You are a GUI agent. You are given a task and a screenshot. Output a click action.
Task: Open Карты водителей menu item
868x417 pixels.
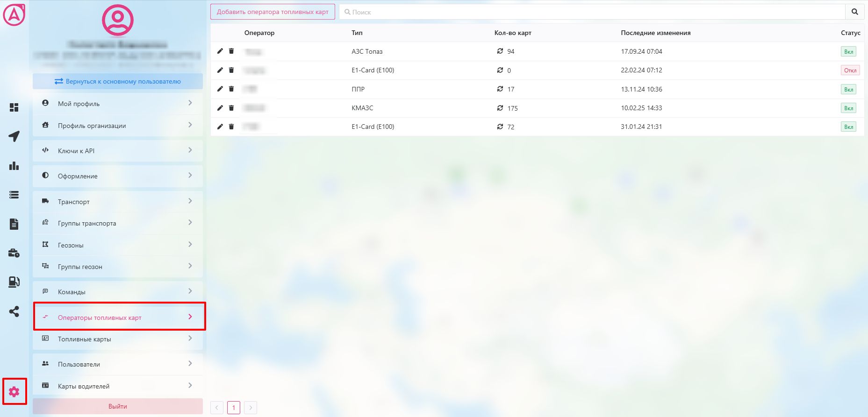click(x=118, y=386)
